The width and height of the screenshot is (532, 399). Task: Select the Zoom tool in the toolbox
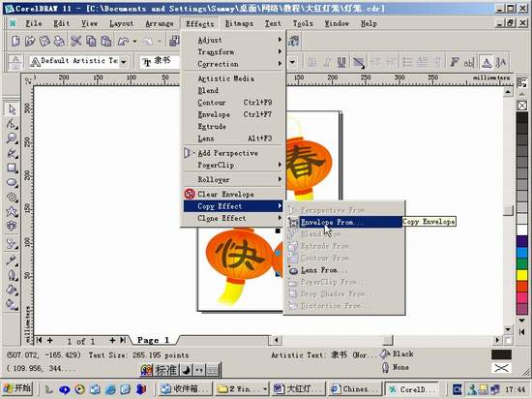pyautogui.click(x=12, y=138)
